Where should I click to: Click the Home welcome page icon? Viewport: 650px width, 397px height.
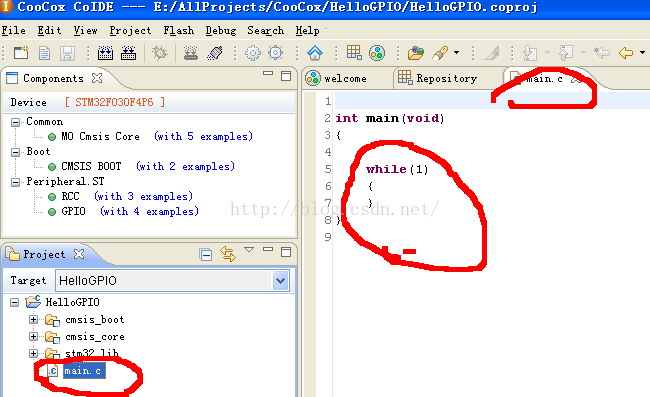pos(315,53)
